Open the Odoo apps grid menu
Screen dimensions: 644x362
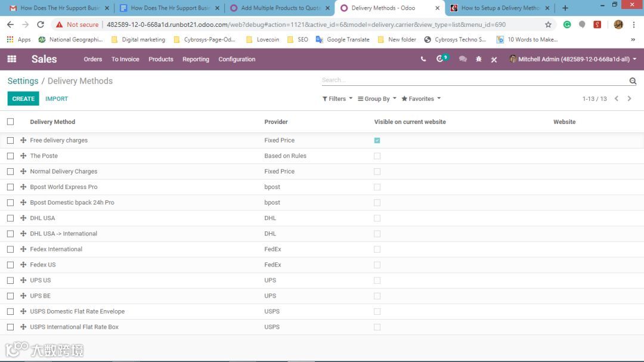point(11,59)
